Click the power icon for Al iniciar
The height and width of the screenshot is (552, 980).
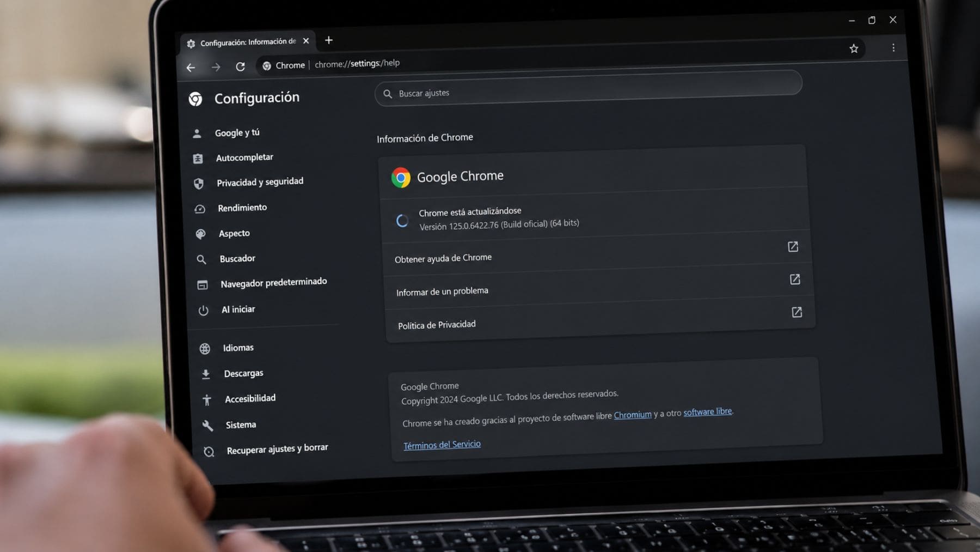click(203, 311)
